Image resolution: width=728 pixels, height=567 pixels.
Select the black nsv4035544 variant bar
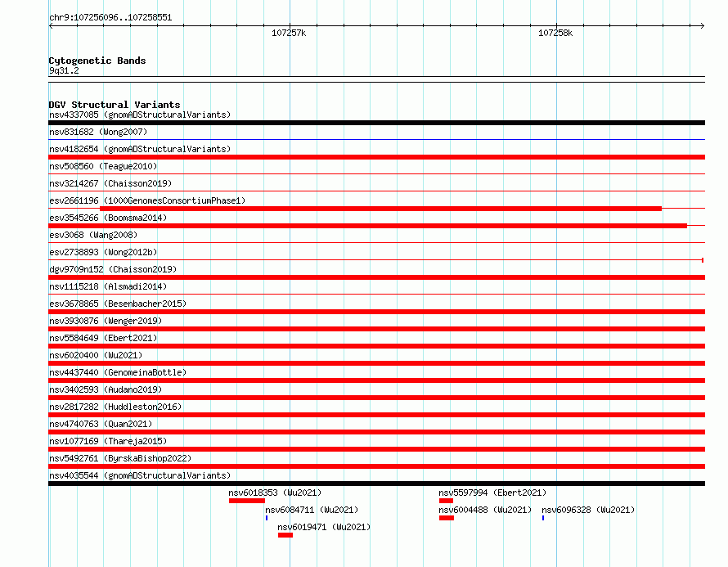pos(376,484)
